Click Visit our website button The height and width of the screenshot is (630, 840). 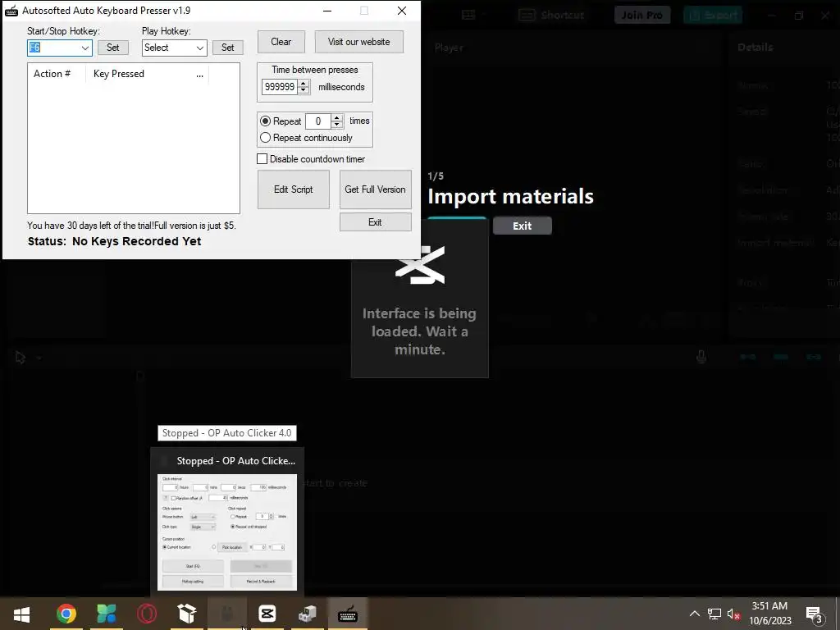point(359,42)
